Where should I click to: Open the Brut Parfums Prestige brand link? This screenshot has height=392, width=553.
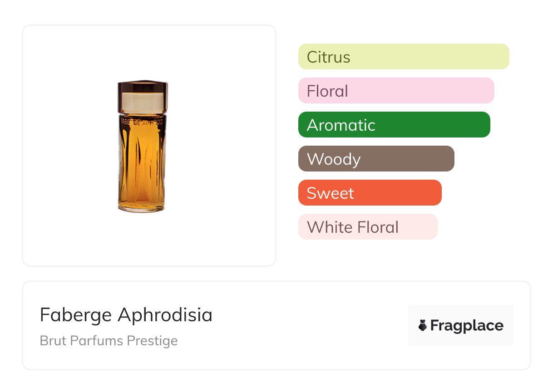pyautogui.click(x=109, y=341)
